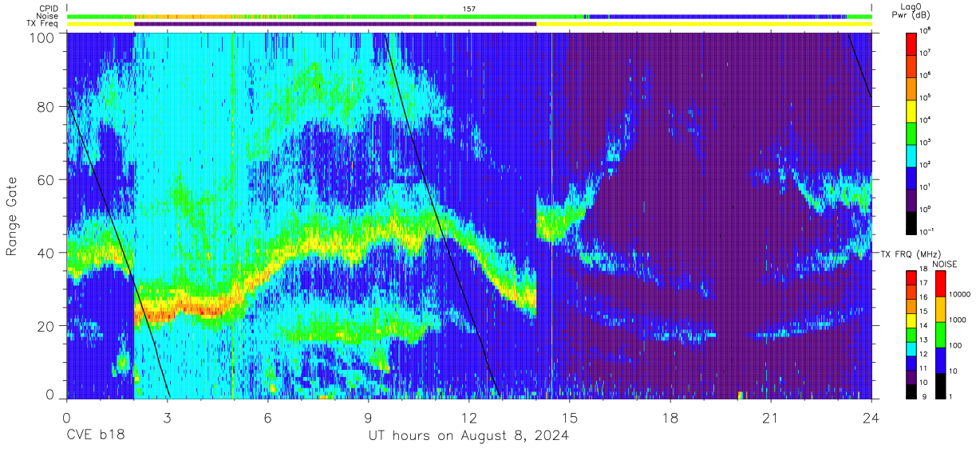This screenshot has width=980, height=452.
Task: Click the 10000 label on noise scale
Action: pos(961,293)
